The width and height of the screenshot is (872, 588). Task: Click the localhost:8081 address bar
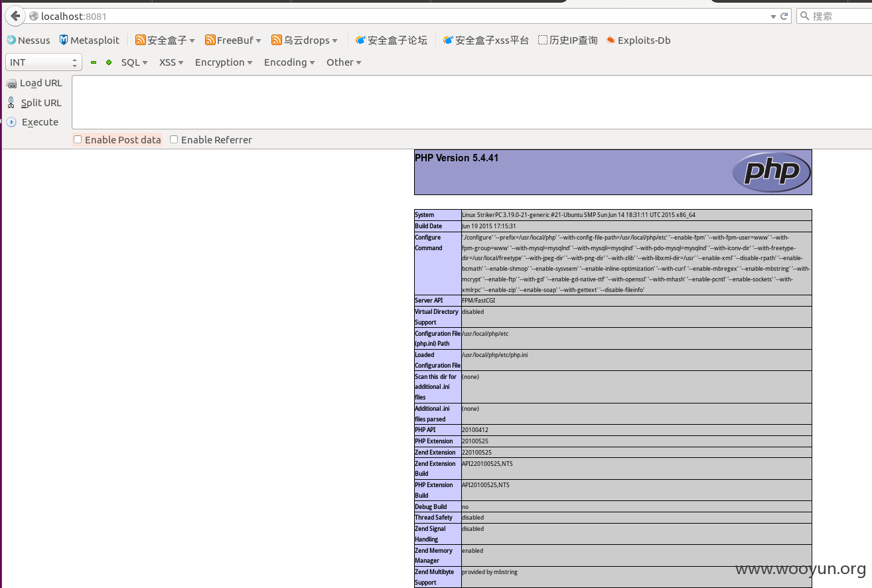tap(398, 16)
